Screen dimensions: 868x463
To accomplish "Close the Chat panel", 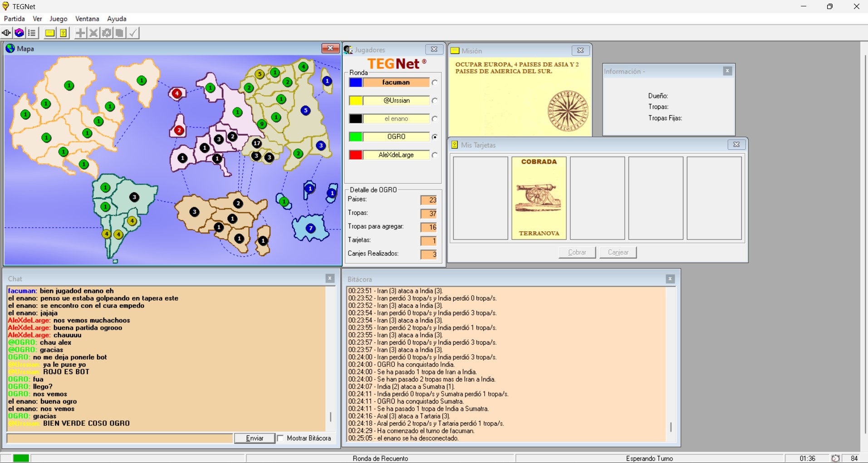I will pos(330,278).
